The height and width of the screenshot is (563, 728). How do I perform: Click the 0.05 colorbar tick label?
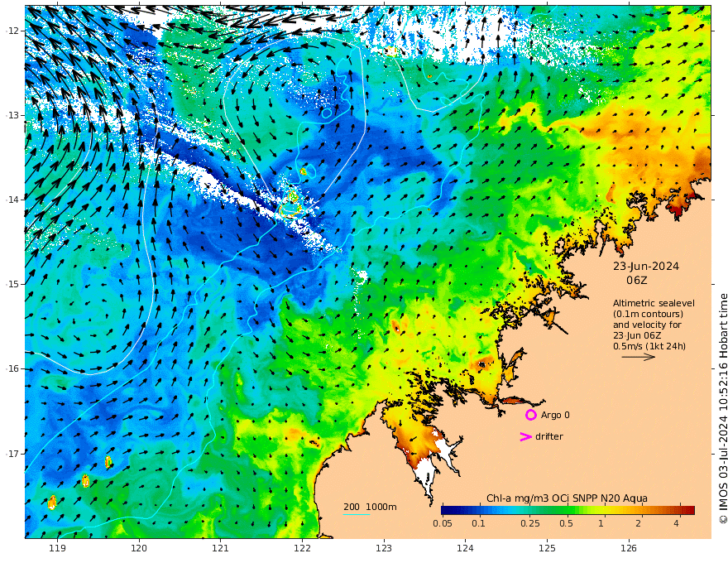(443, 523)
